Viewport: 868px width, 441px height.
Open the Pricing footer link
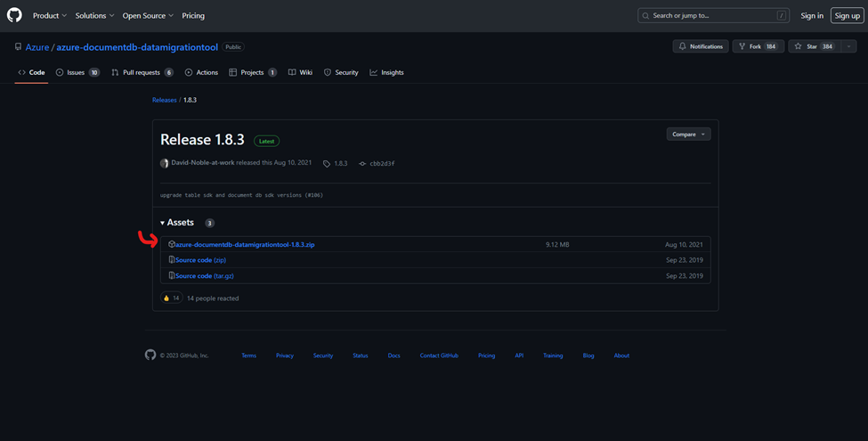point(487,355)
